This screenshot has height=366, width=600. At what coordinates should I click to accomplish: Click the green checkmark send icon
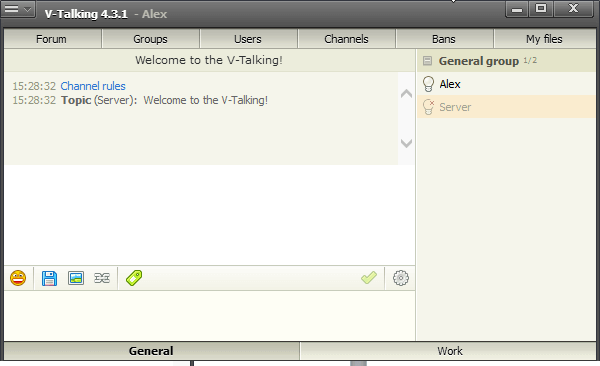369,278
